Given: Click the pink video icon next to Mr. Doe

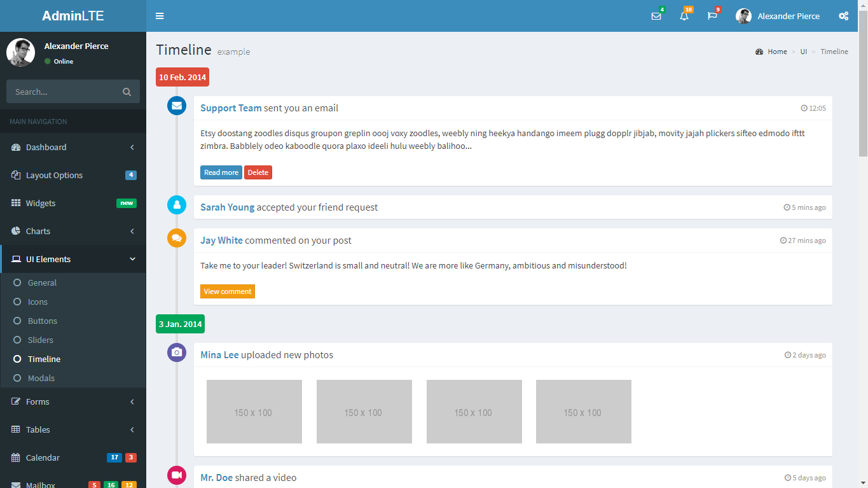Looking at the screenshot, I should [x=176, y=475].
